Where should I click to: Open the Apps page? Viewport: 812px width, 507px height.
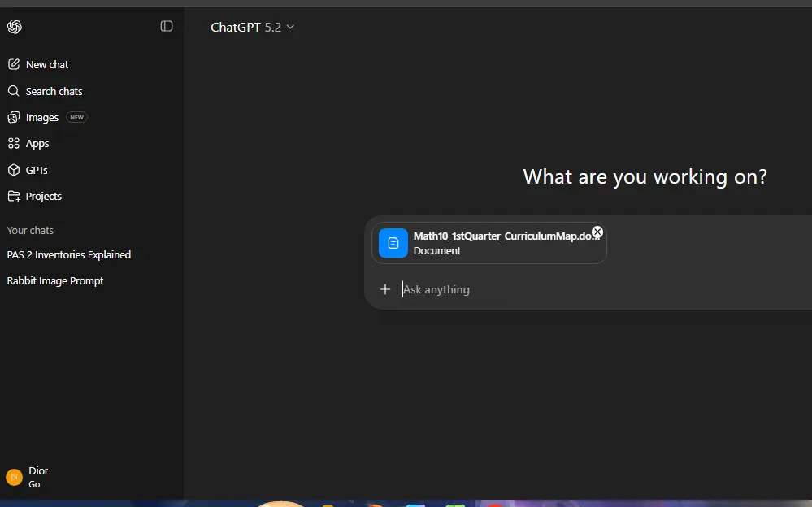tap(37, 144)
